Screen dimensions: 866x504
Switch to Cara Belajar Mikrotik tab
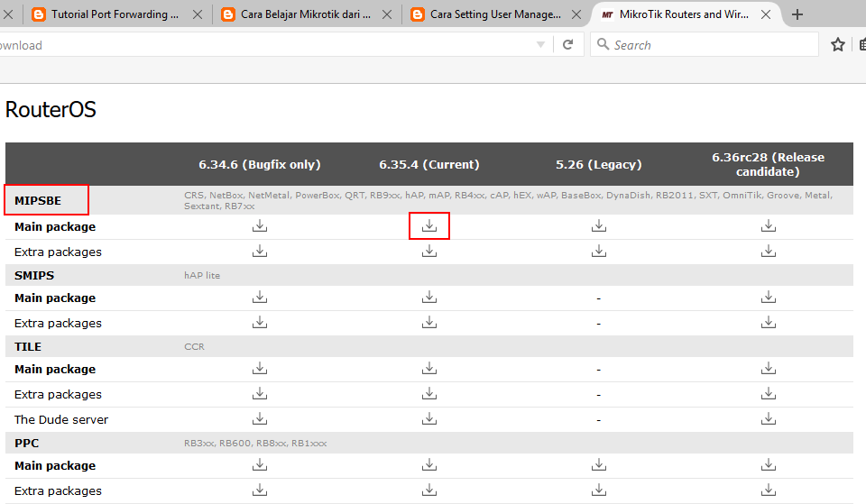point(306,14)
